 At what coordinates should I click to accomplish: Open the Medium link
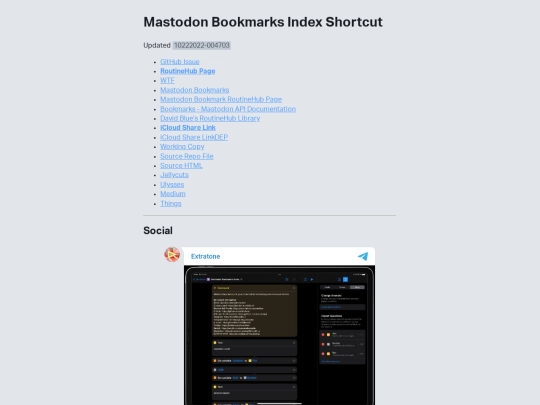click(173, 194)
